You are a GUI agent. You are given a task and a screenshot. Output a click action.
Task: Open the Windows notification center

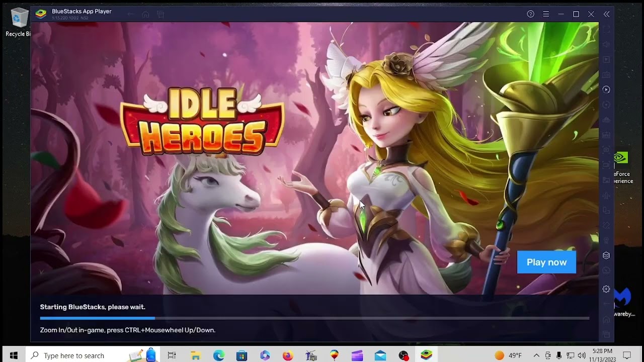627,355
